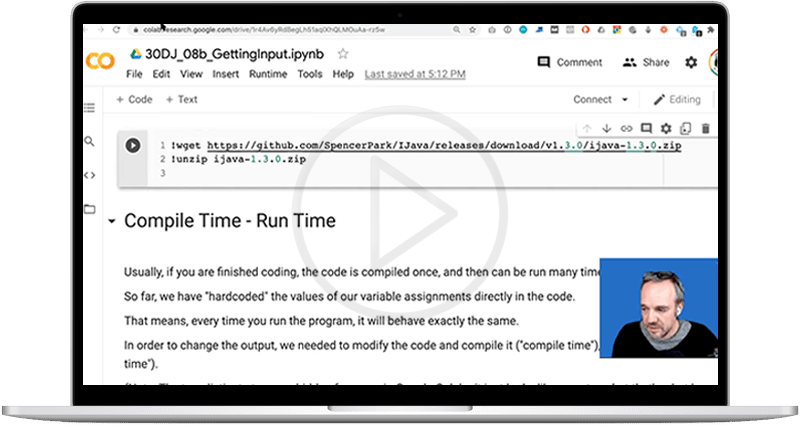
Task: Copy link to the cell
Action: [626, 129]
